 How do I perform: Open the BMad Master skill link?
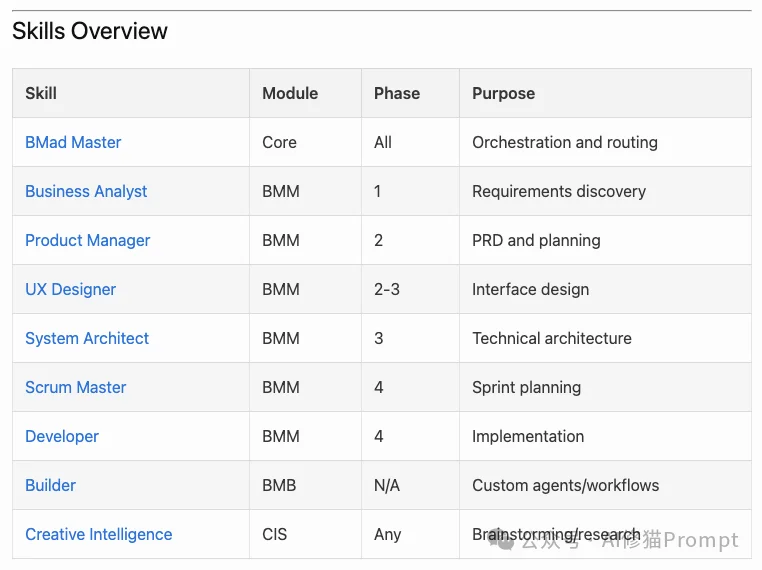click(x=73, y=142)
